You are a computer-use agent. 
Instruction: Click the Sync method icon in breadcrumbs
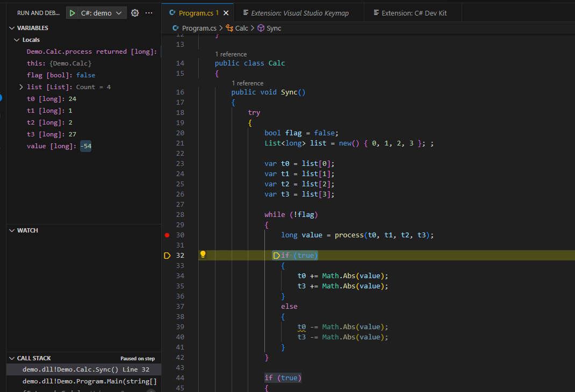(261, 28)
